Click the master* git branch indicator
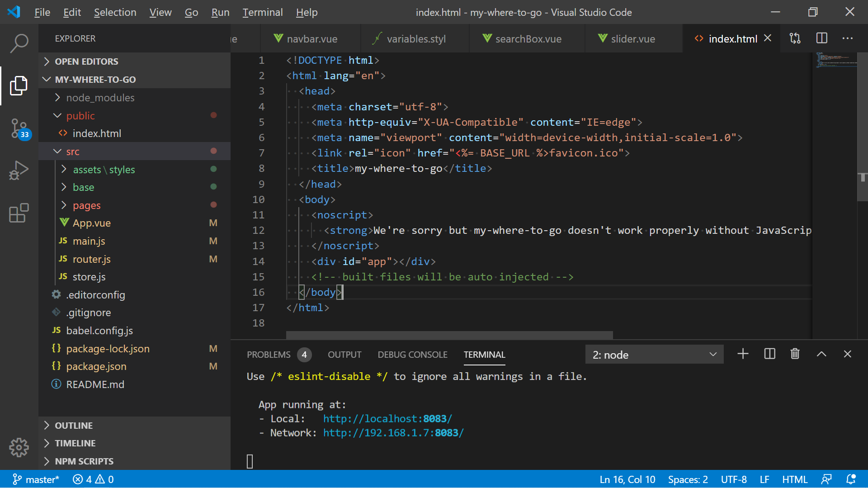Image resolution: width=868 pixels, height=488 pixels. coord(36,479)
